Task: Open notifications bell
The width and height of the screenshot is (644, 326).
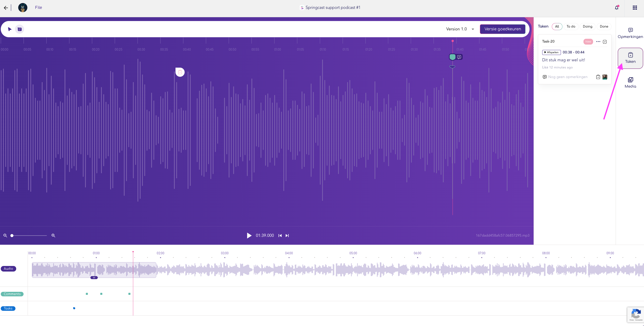Action: point(617,8)
